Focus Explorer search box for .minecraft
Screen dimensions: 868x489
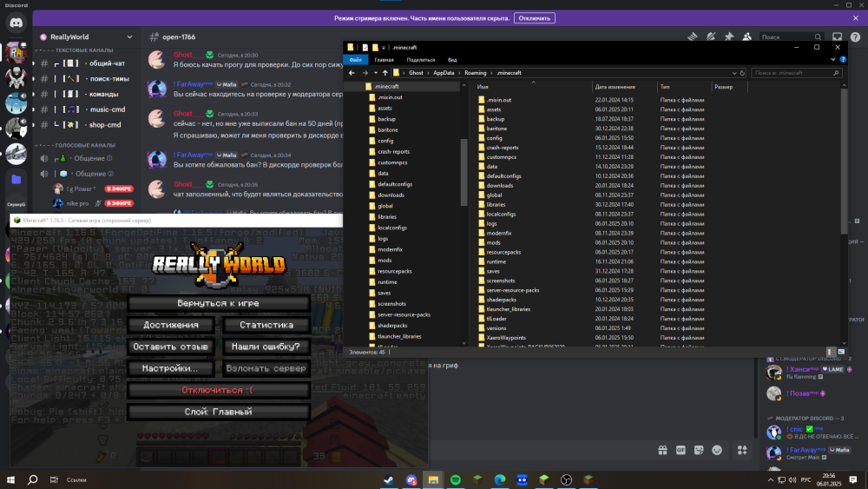pyautogui.click(x=797, y=73)
